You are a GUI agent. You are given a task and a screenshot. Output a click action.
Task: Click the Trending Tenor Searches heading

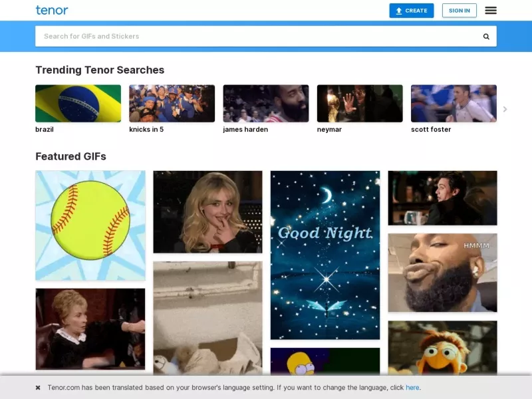pos(100,70)
